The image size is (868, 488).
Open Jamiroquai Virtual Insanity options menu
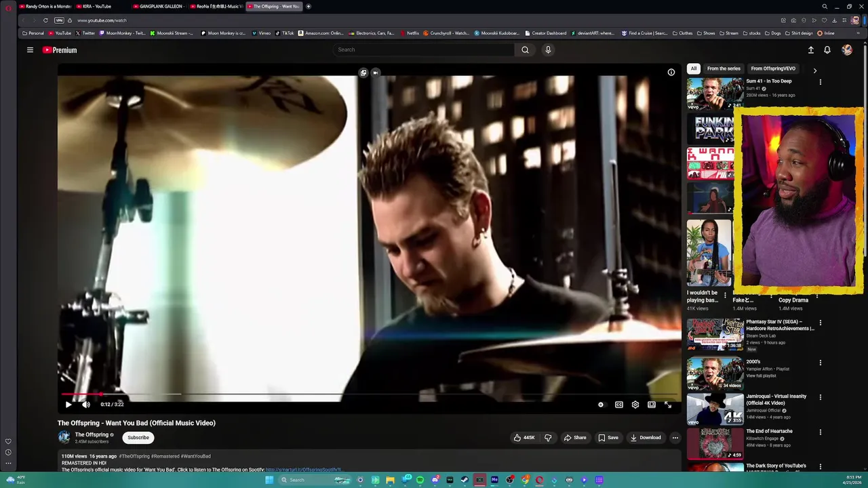click(820, 397)
